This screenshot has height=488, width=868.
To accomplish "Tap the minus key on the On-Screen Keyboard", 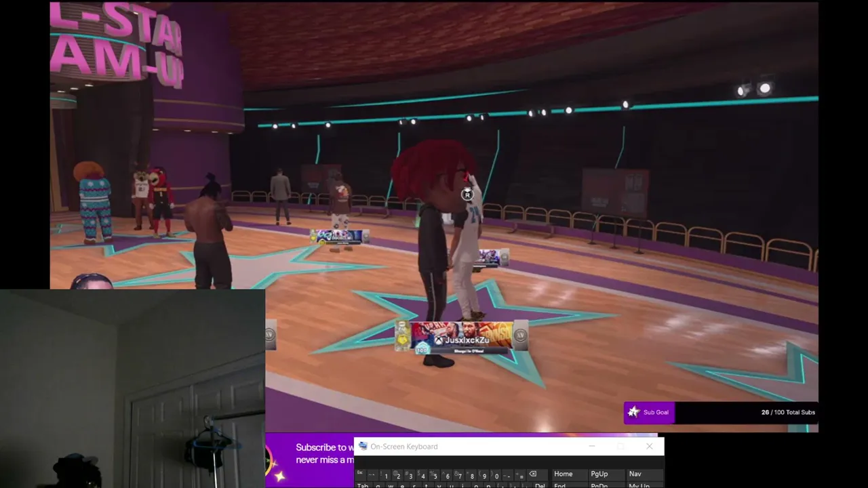I will 508,474.
